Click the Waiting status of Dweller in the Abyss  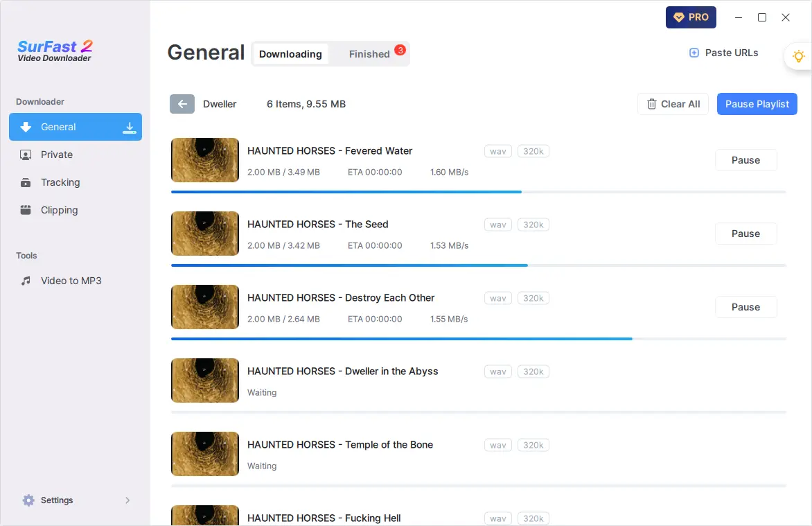(x=262, y=393)
